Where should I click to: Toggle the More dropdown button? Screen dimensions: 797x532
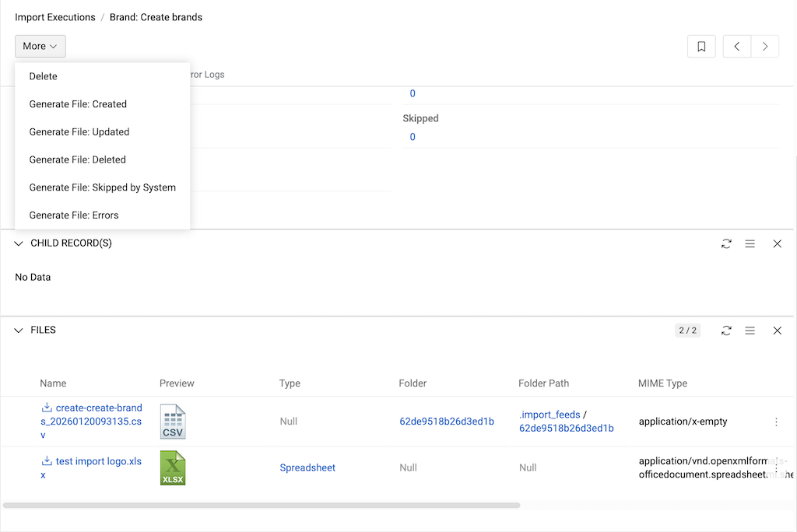pyautogui.click(x=40, y=47)
